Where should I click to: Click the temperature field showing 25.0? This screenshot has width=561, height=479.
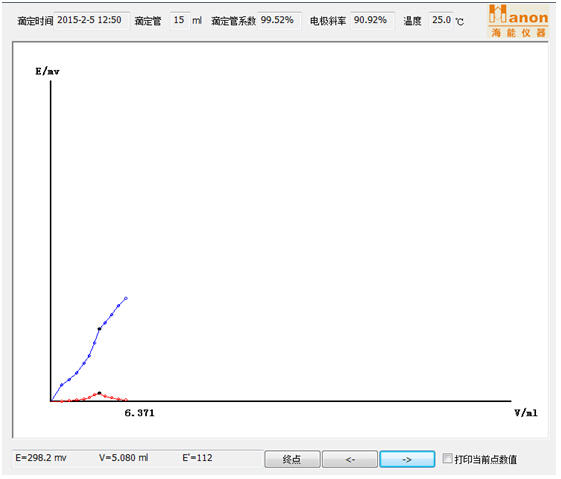441,20
